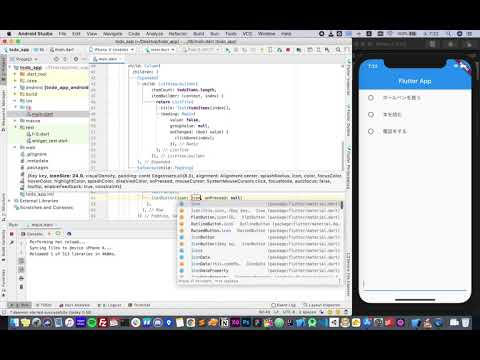Image resolution: width=480 pixels, height=360 pixels.
Task: Click the text input field in simulator app
Action: click(415, 284)
